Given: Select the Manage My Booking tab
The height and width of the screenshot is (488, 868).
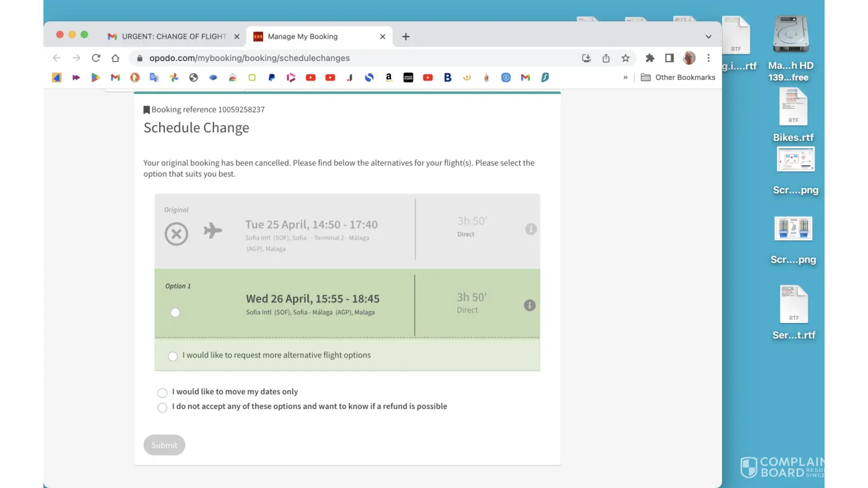Looking at the screenshot, I should click(x=319, y=37).
